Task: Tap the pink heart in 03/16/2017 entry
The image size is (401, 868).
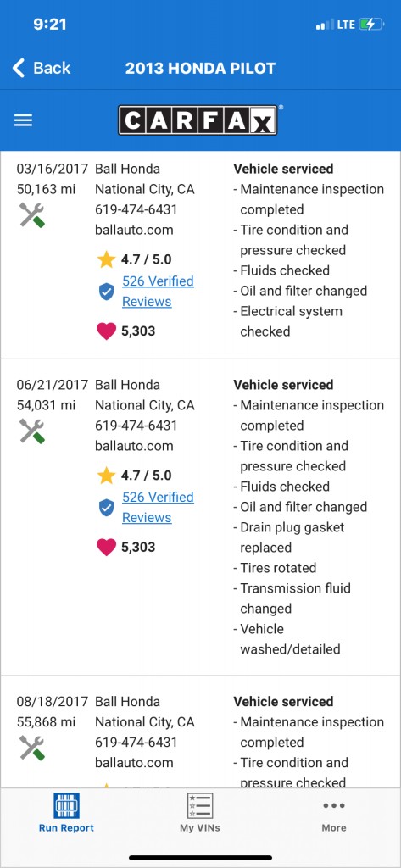Action: click(x=106, y=331)
